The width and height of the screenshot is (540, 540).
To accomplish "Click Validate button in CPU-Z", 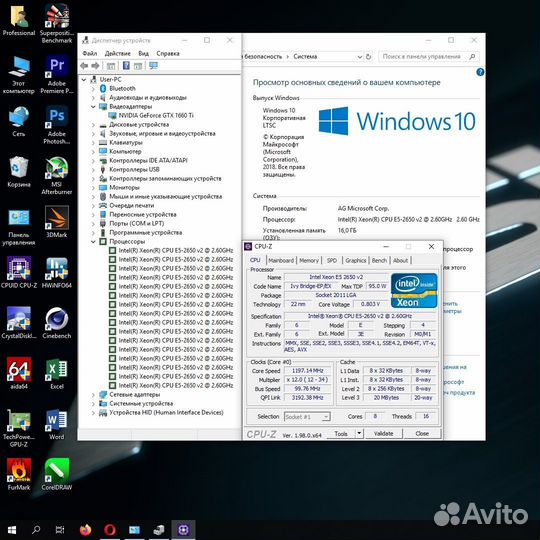I will 383,434.
